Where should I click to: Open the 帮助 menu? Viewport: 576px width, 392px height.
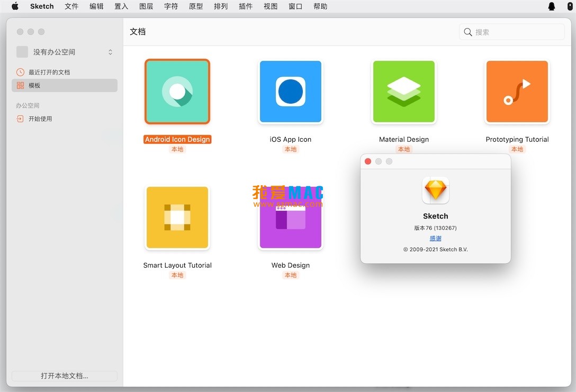coord(320,6)
